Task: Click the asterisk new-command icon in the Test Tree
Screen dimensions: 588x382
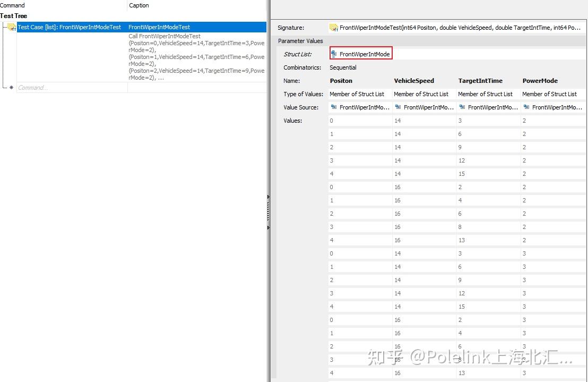Action: coord(11,88)
